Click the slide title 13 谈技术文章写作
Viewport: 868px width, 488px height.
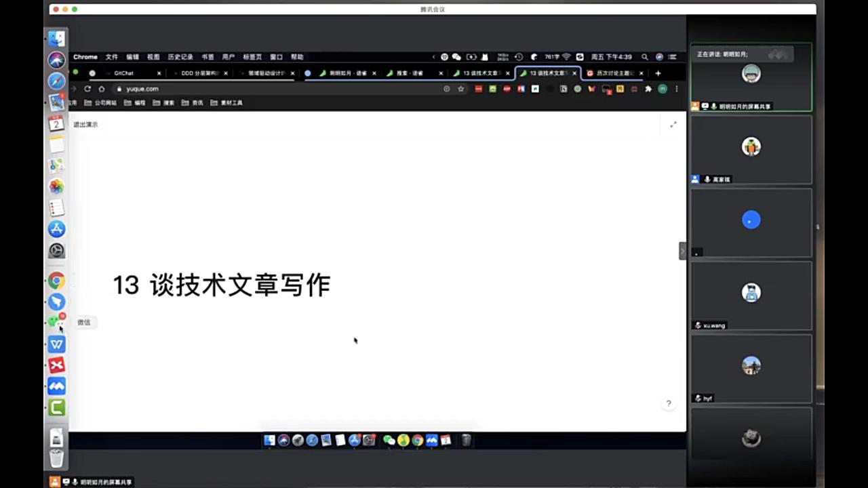click(x=221, y=285)
